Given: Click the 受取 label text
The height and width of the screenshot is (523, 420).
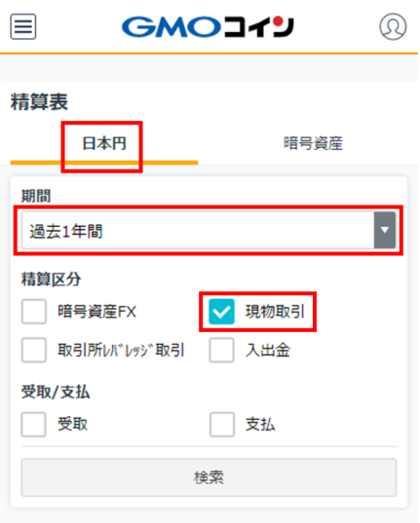Looking at the screenshot, I should tap(73, 425).
